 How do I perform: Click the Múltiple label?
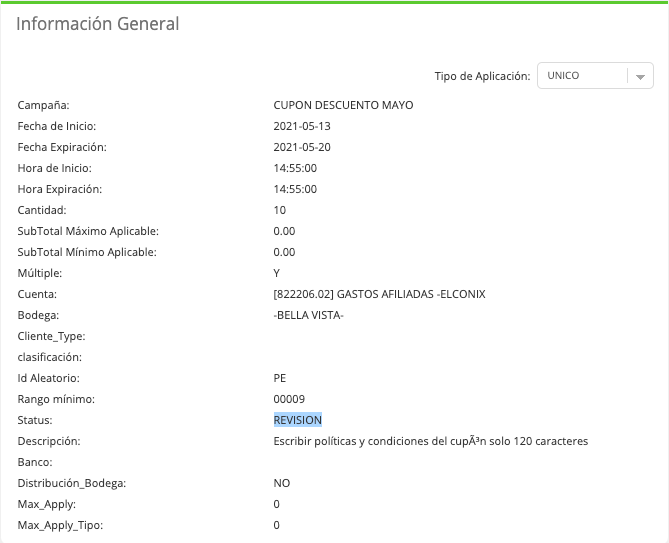tap(39, 273)
